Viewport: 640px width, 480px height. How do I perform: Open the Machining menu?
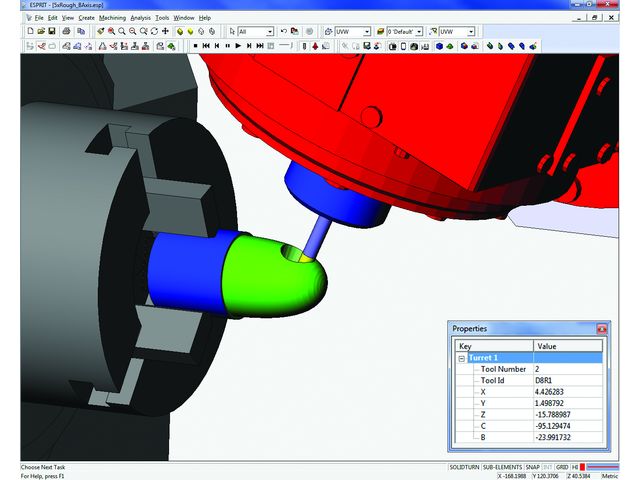[112, 18]
